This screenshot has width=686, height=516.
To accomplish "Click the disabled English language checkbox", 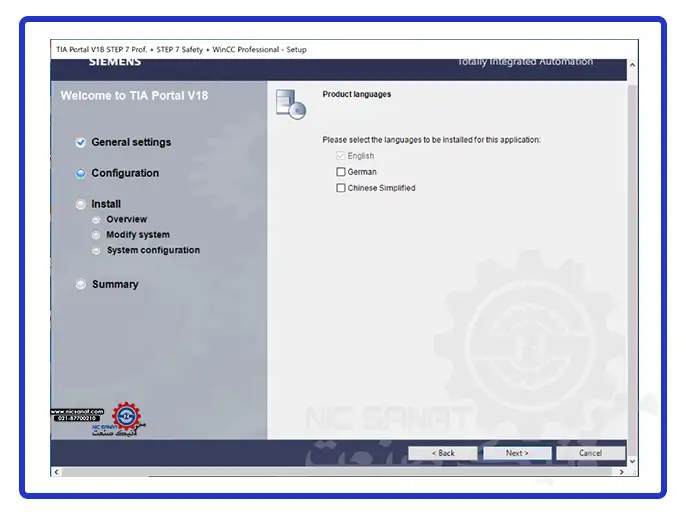I will [341, 155].
